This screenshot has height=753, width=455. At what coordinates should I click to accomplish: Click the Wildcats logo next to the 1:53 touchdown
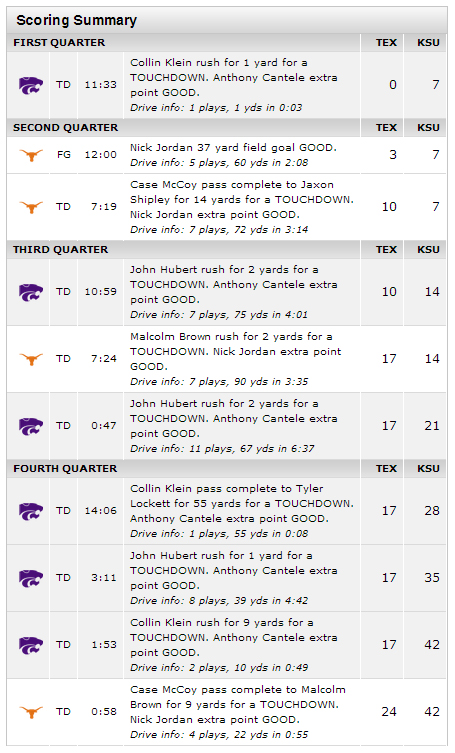pyautogui.click(x=31, y=645)
